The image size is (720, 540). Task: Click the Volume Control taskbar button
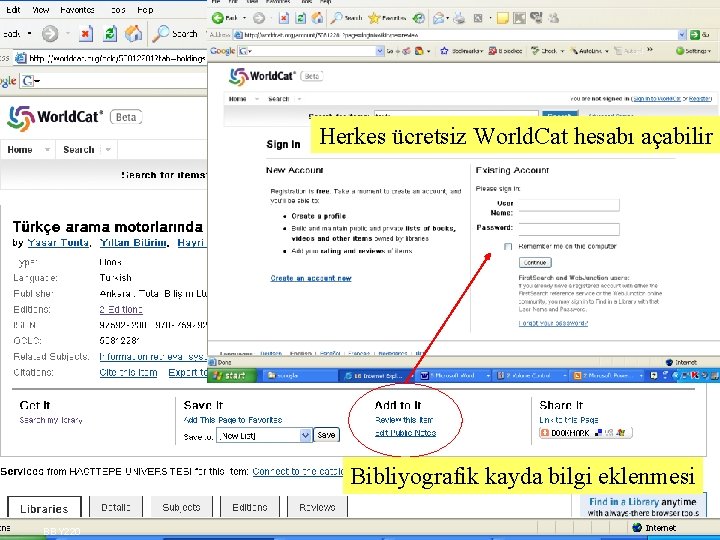tap(531, 376)
